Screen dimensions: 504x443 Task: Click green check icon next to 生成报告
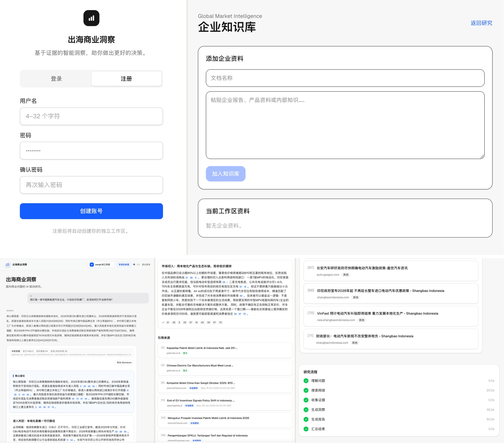[306, 419]
